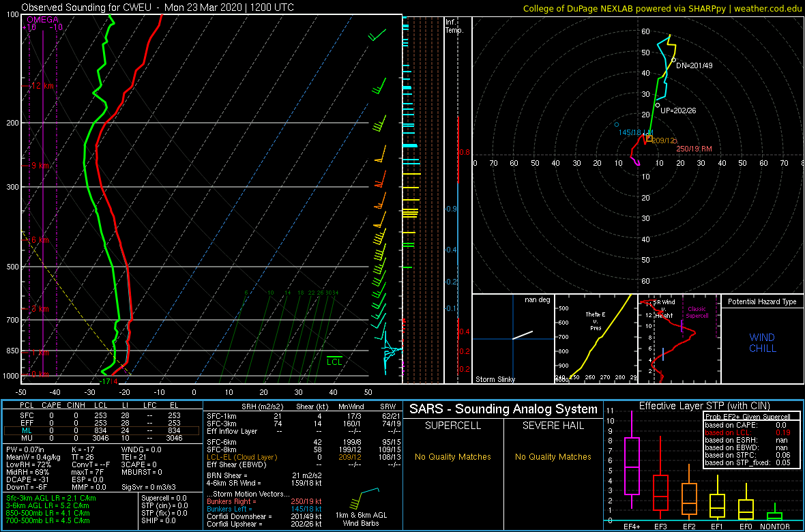Click the SFC-6km kinematics row label
The height and width of the screenshot is (532, 805).
(x=222, y=441)
